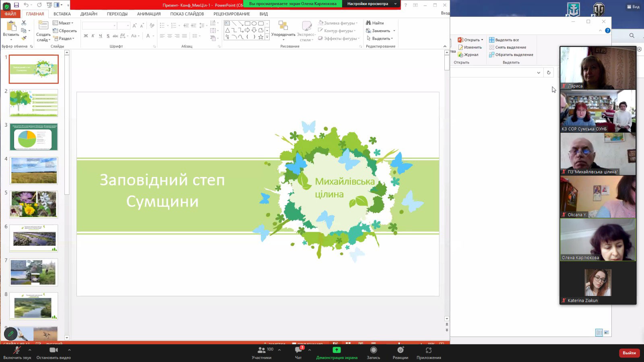Click the Select All (Выделить все) icon in Explorer
The width and height of the screenshot is (644, 362).
tap(491, 40)
